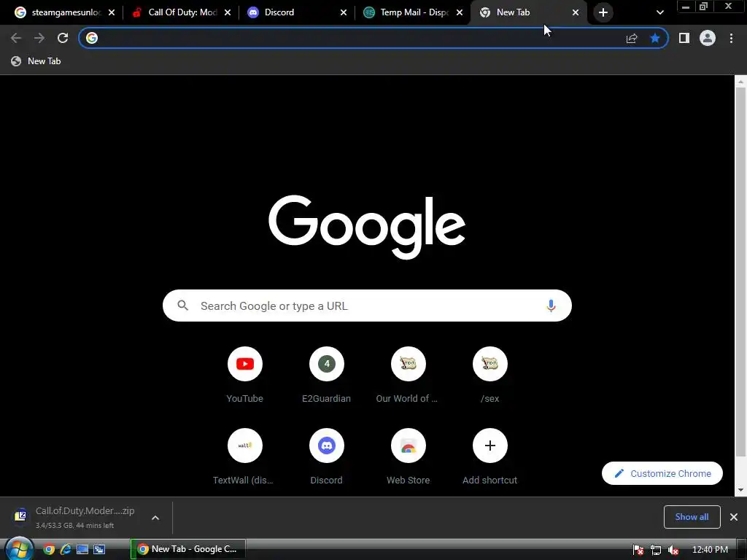Close the Discord tab
Image resolution: width=747 pixels, height=560 pixels.
tap(344, 12)
